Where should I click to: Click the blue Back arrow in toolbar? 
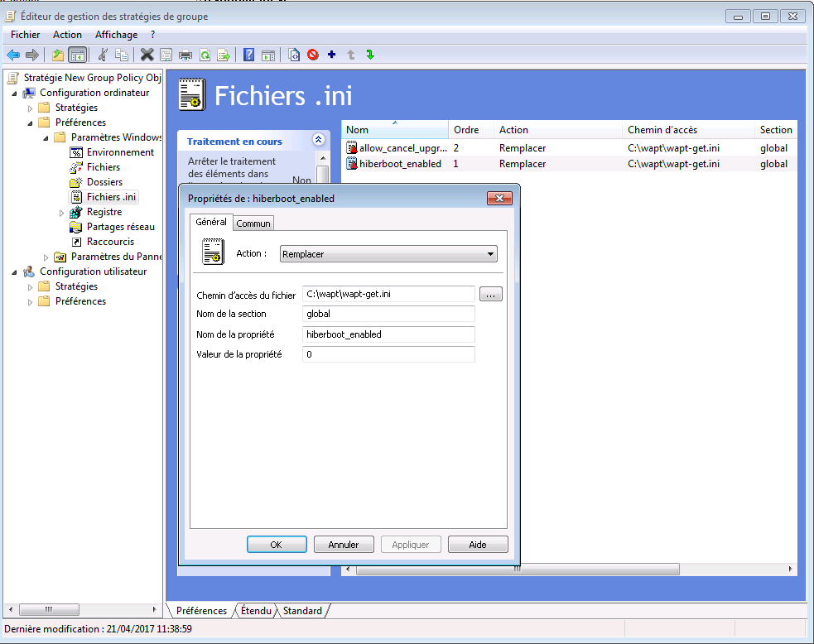(x=13, y=55)
